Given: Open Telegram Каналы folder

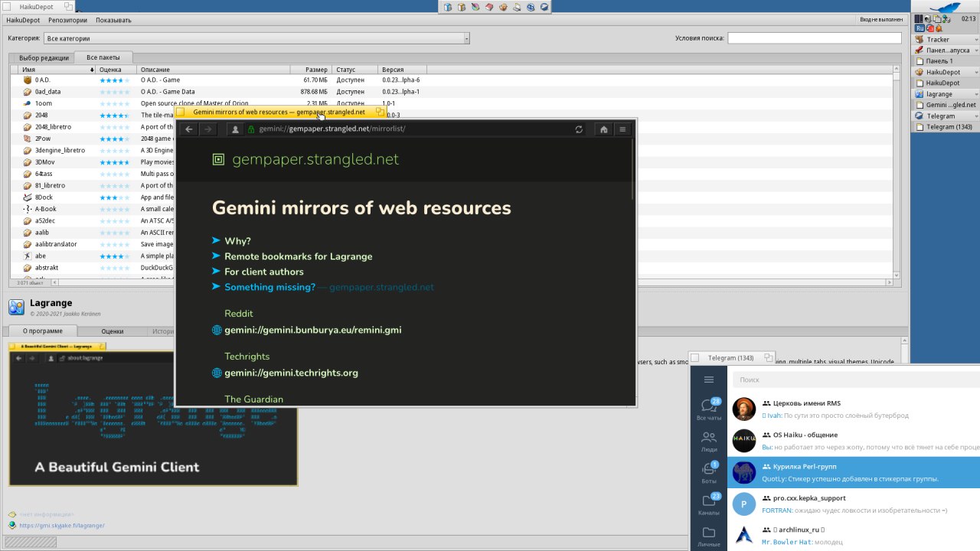Looking at the screenshot, I should pyautogui.click(x=709, y=504).
